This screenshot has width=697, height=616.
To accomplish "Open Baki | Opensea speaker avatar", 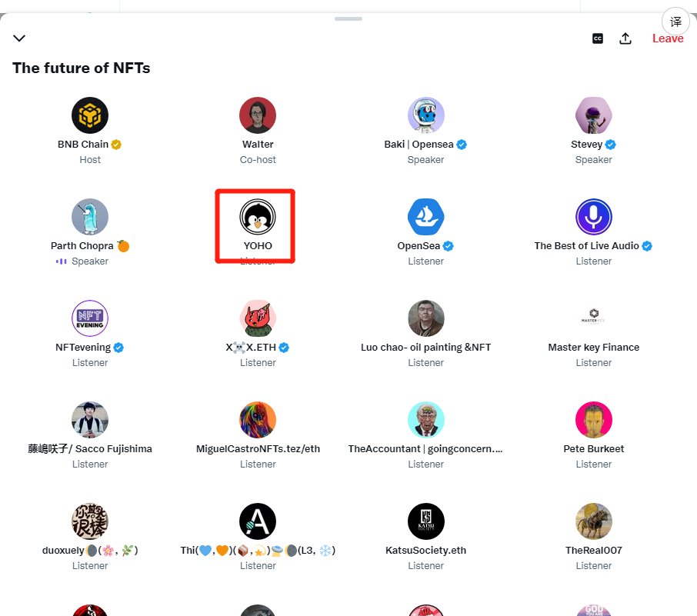I will (426, 115).
